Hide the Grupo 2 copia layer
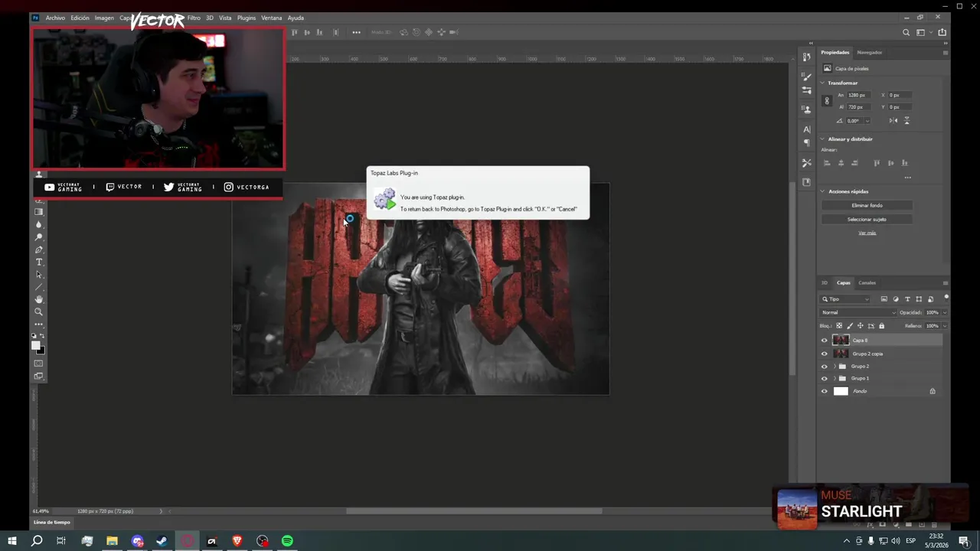This screenshot has height=551, width=980. pos(825,354)
